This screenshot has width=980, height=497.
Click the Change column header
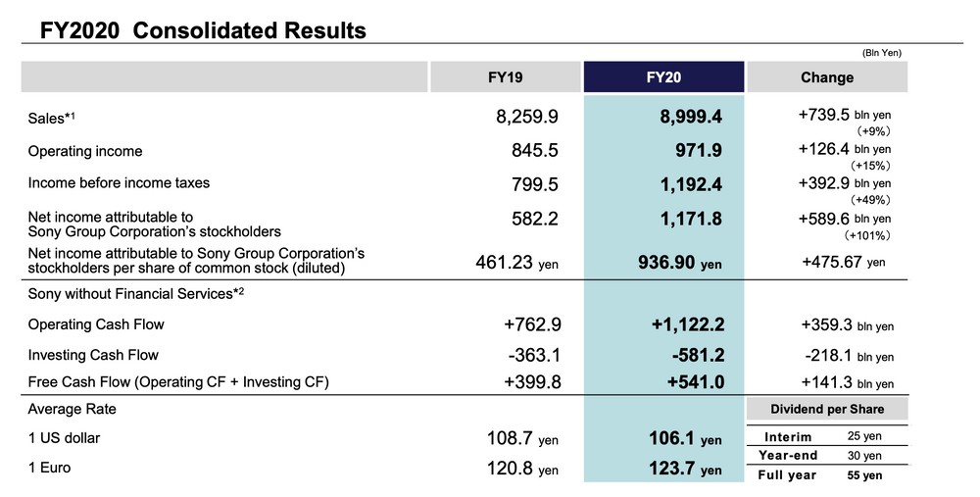coord(826,77)
